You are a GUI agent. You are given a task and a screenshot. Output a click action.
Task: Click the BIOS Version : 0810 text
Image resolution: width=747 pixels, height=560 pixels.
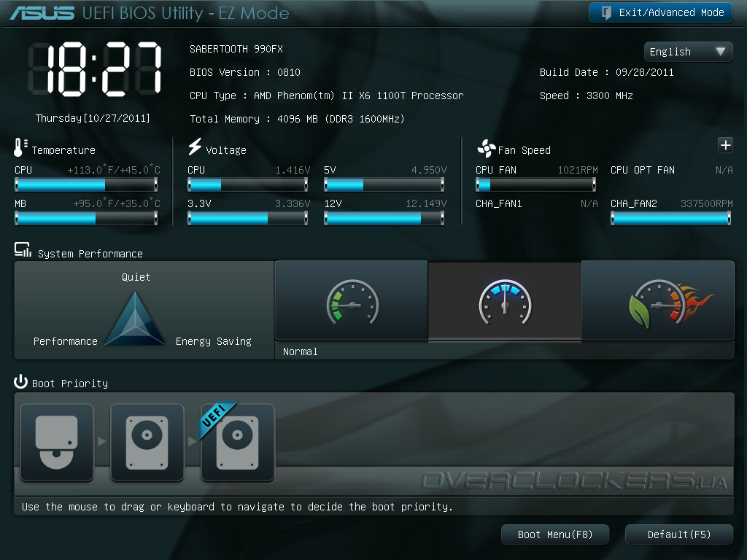(245, 72)
